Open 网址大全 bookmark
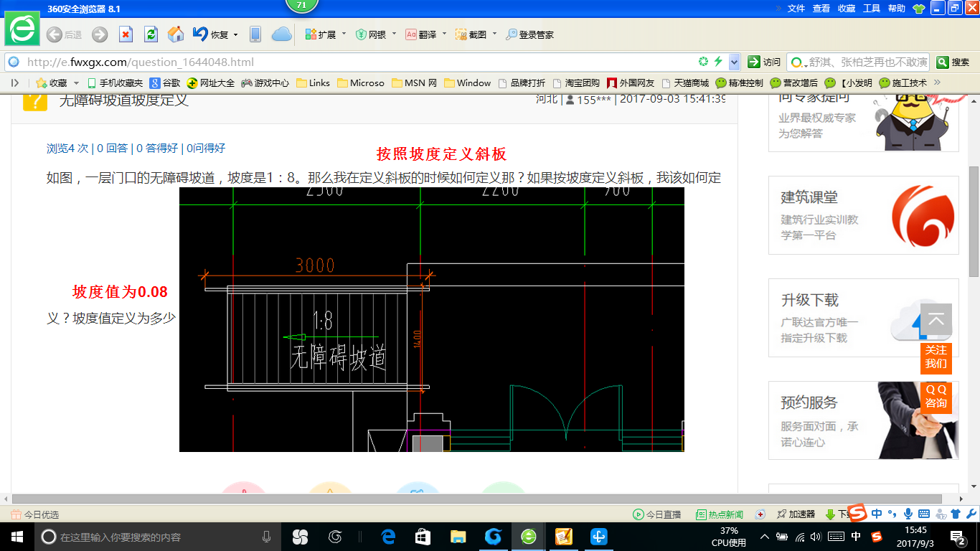This screenshot has height=551, width=980. [211, 83]
